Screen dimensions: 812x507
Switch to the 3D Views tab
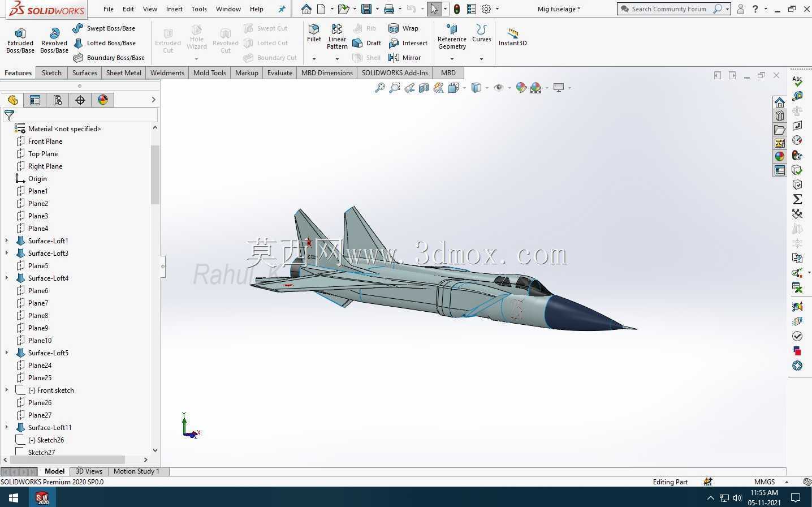tap(89, 471)
